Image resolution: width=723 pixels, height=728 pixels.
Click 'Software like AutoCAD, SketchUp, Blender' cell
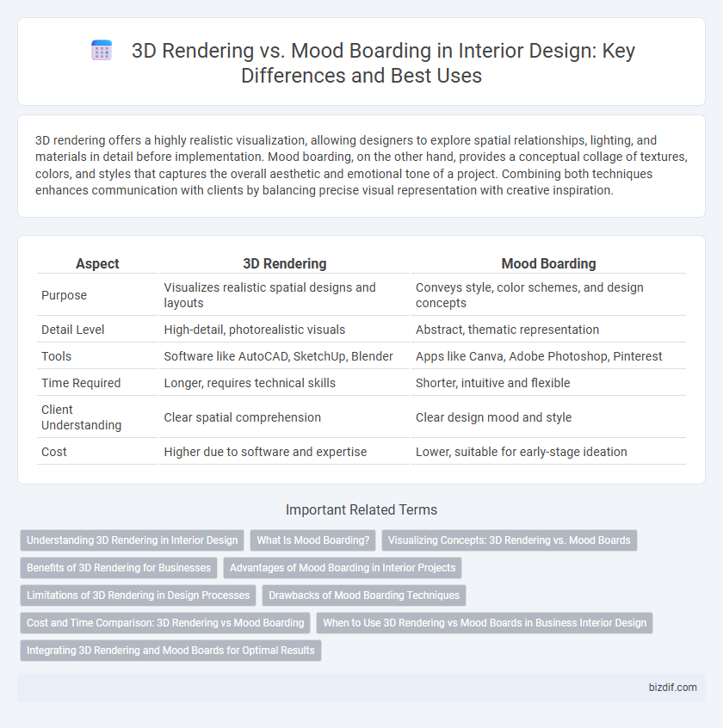284,356
